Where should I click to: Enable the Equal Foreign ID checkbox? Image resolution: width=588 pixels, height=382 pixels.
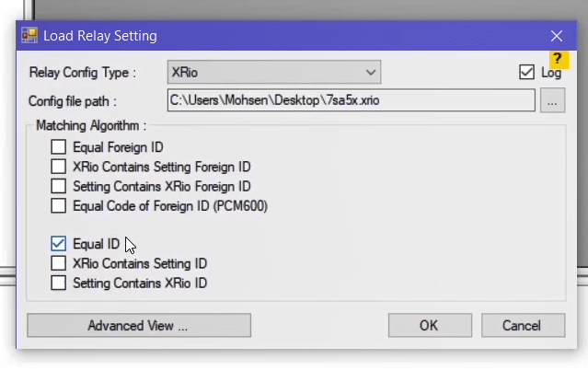coord(59,147)
